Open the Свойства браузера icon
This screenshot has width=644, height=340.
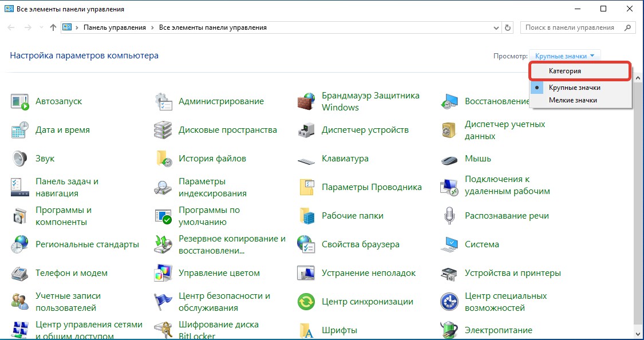306,244
